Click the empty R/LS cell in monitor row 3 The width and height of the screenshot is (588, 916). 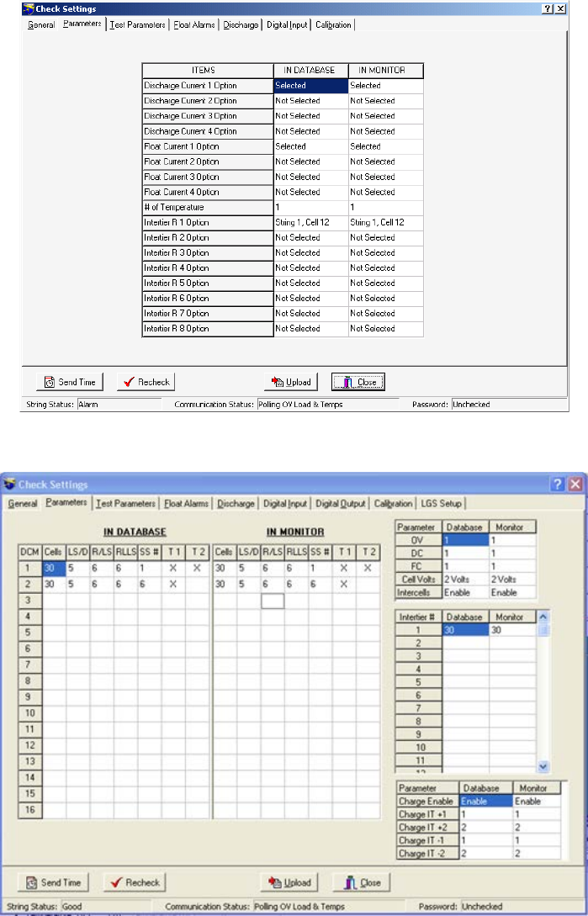273,601
